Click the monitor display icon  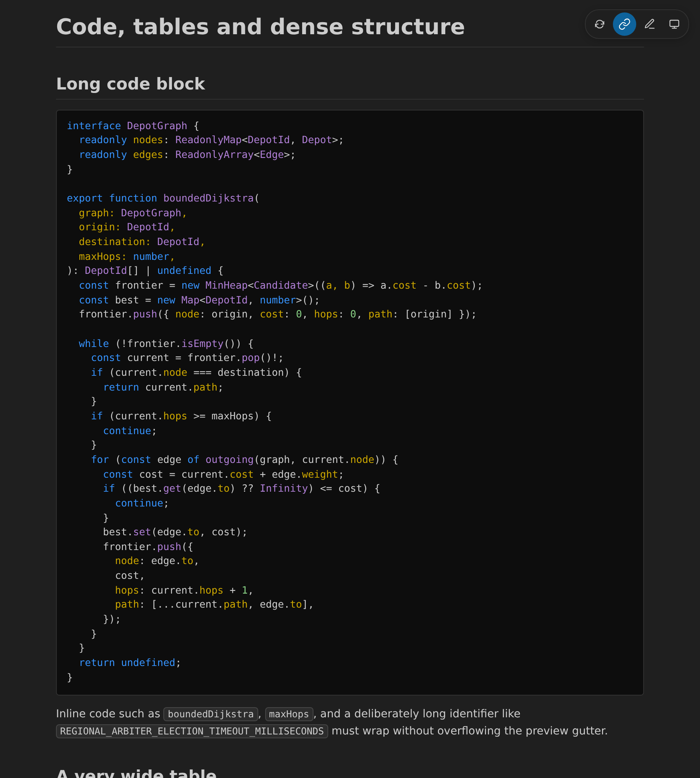pos(674,24)
